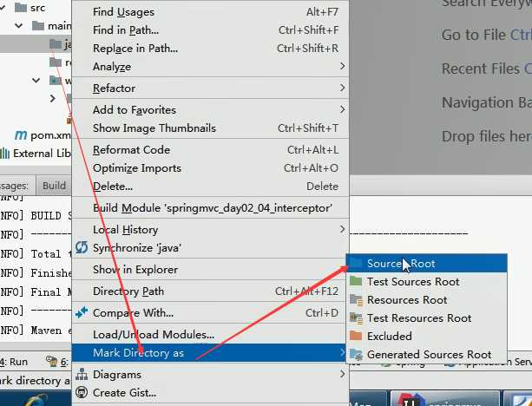Click the BUILD log line
The image size is (532, 406).
[36, 216]
